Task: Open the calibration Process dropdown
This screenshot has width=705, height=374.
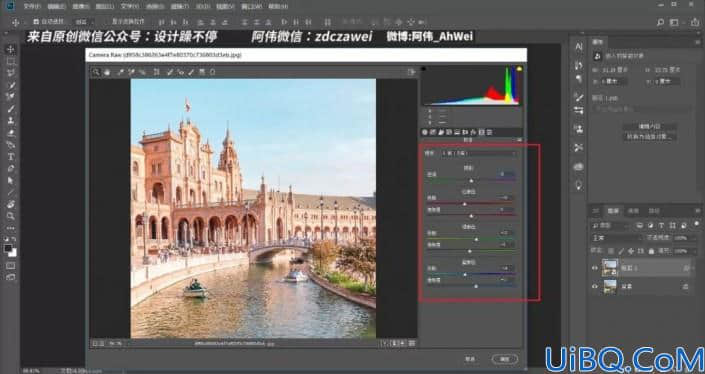Action: click(x=478, y=153)
